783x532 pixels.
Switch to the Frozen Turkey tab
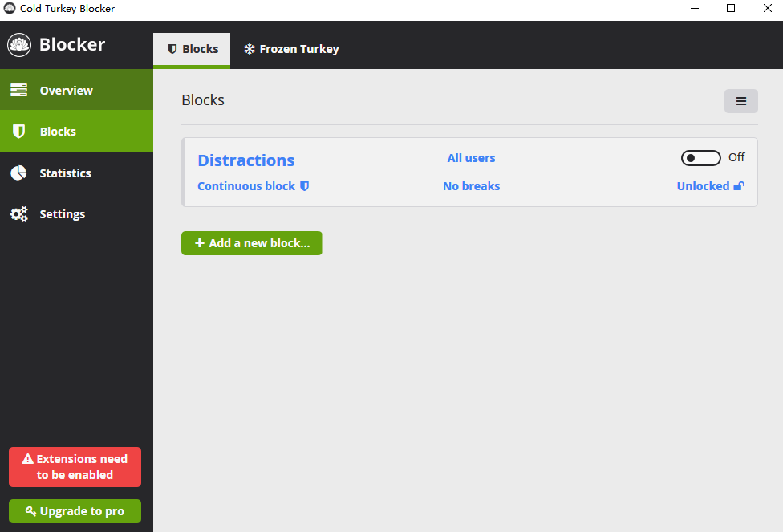point(291,50)
